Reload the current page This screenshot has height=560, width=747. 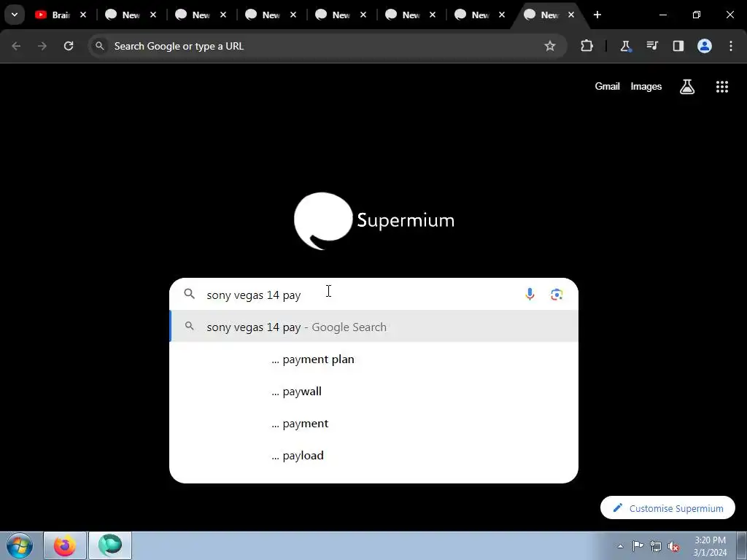pyautogui.click(x=69, y=46)
